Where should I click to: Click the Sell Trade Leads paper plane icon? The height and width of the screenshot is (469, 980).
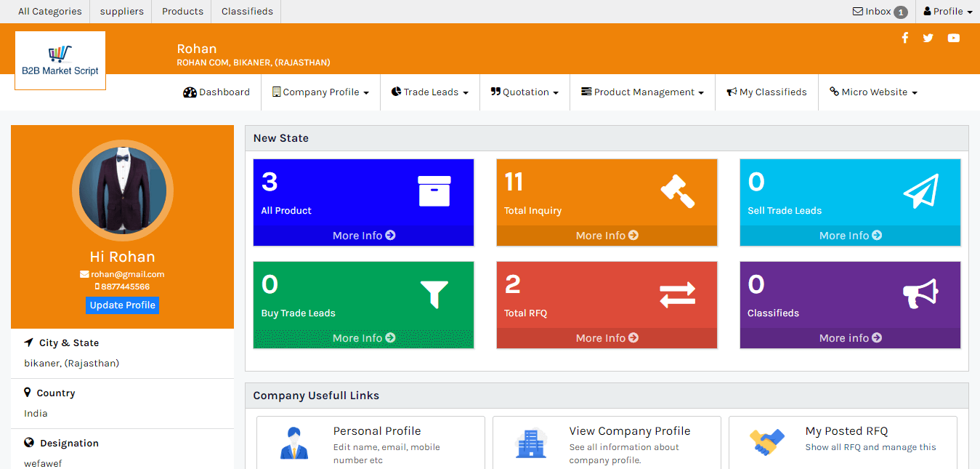point(920,191)
